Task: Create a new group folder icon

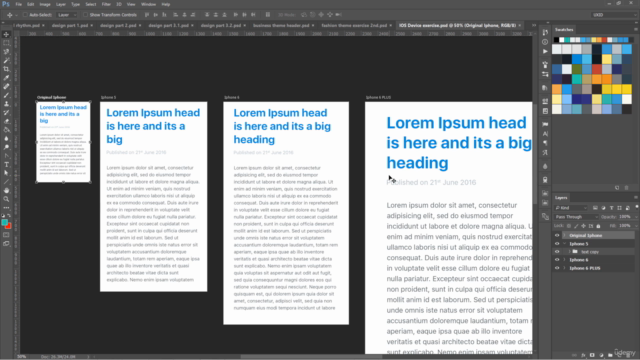Action: click(x=610, y=355)
